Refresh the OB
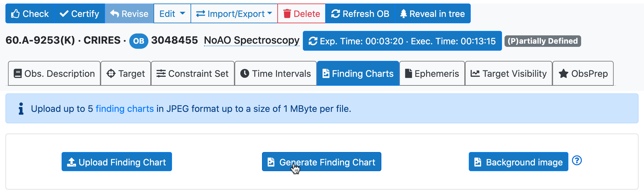Viewport: 644px width, 196px height. coord(360,14)
